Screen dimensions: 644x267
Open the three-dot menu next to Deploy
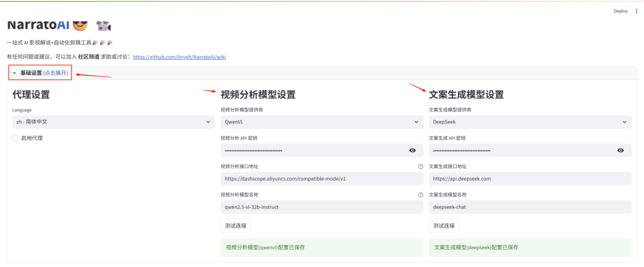[637, 11]
